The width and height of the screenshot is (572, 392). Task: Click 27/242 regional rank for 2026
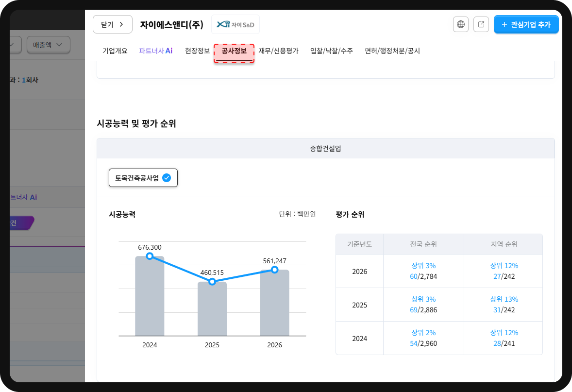tap(504, 276)
